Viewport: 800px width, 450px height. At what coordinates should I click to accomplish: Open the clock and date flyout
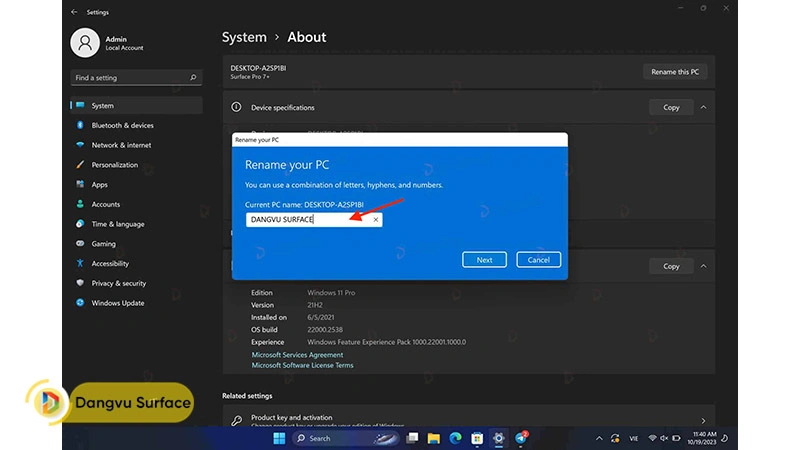tap(702, 438)
